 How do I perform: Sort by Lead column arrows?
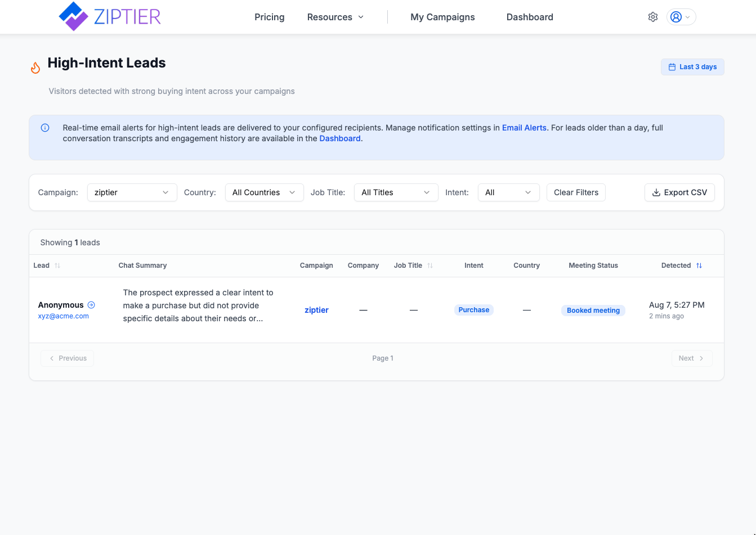57,266
